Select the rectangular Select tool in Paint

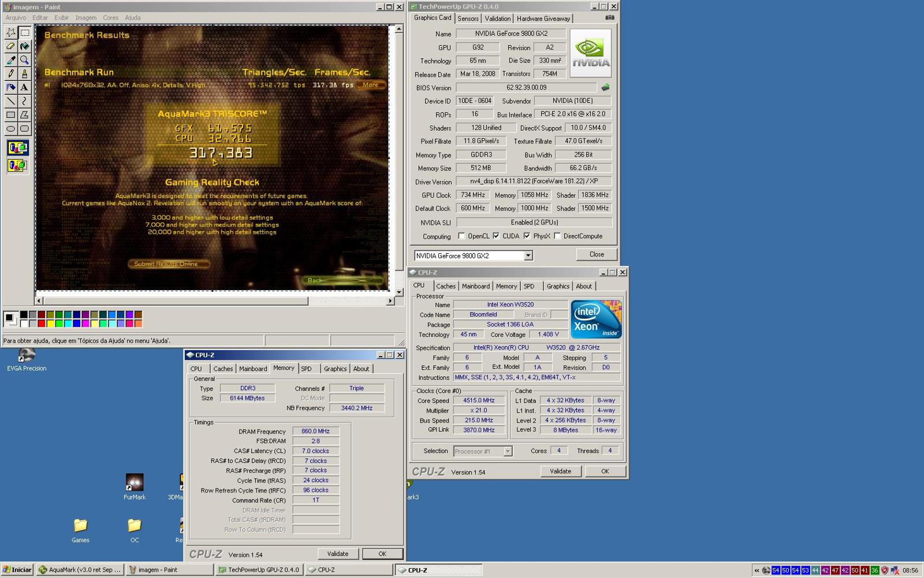coord(24,32)
